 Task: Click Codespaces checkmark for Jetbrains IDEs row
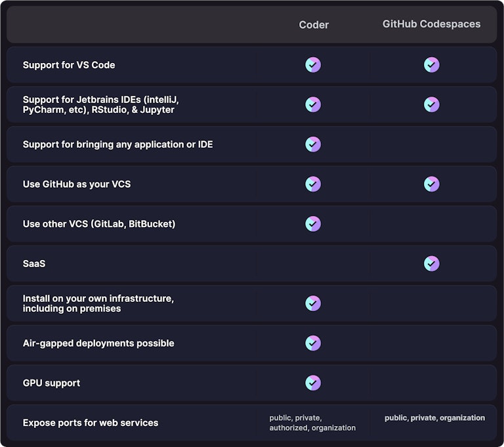(x=431, y=104)
